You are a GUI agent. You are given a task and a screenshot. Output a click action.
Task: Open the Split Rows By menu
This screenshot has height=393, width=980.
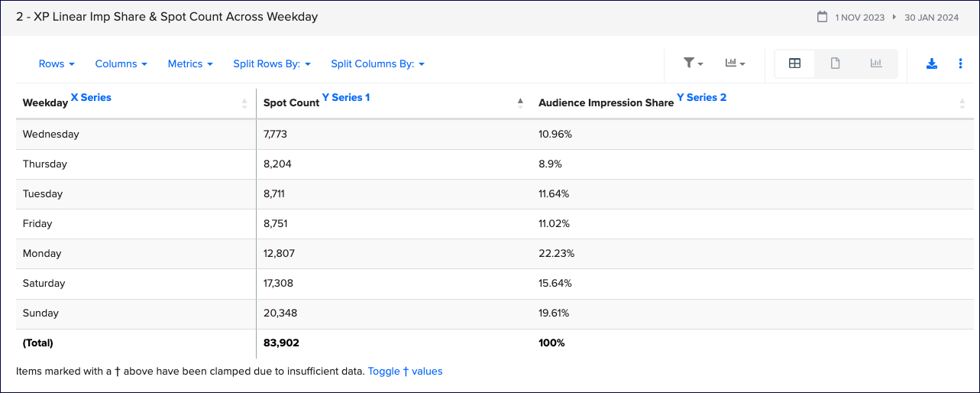tap(272, 64)
